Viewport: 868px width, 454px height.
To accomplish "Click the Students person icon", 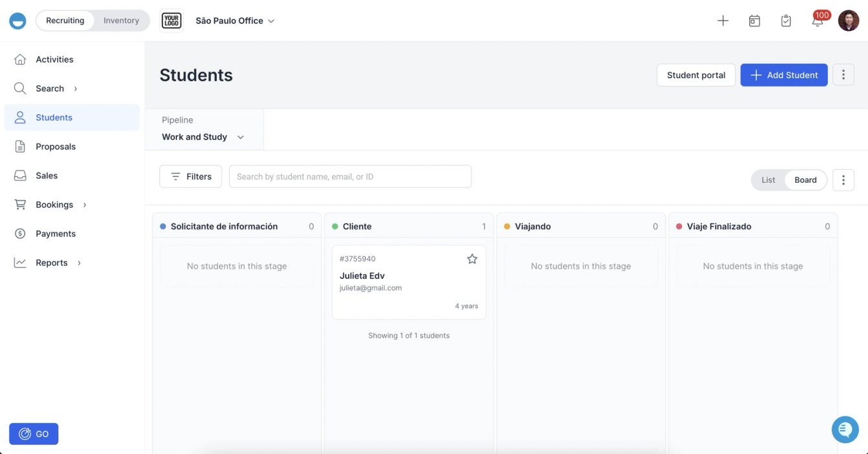I will click(x=20, y=118).
